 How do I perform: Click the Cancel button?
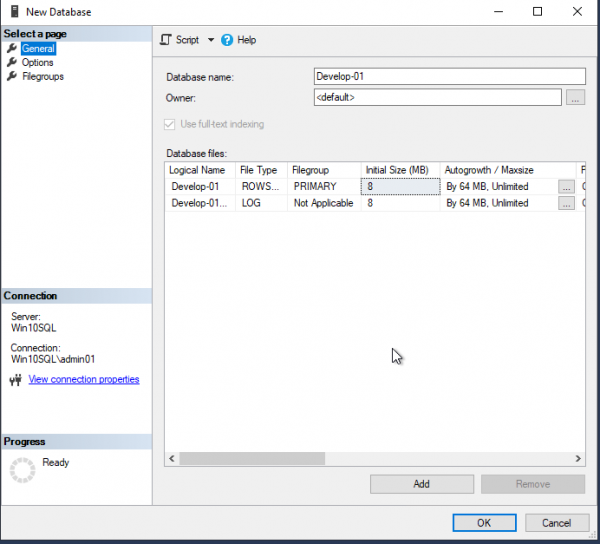pyautogui.click(x=556, y=523)
